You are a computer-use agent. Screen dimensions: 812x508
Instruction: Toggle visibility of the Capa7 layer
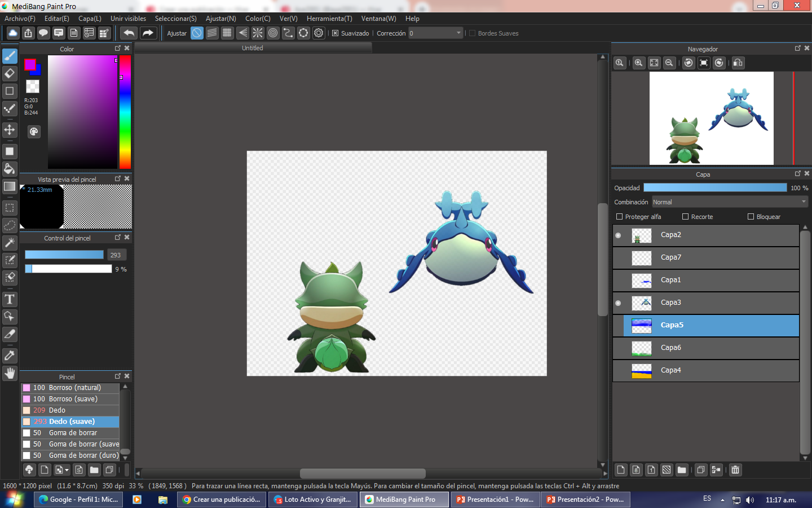click(x=618, y=258)
